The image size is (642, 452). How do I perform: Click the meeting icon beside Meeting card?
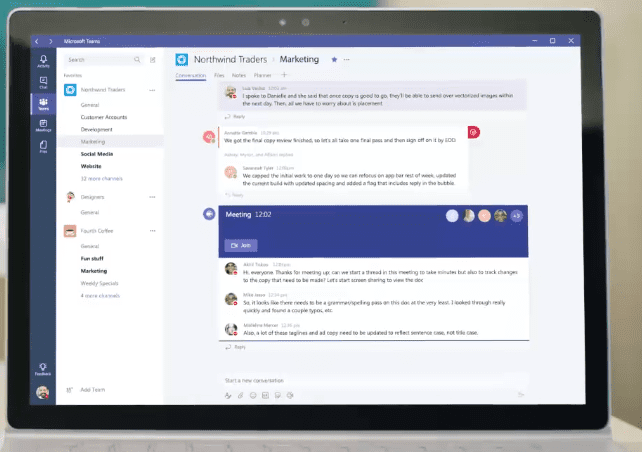tap(209, 214)
